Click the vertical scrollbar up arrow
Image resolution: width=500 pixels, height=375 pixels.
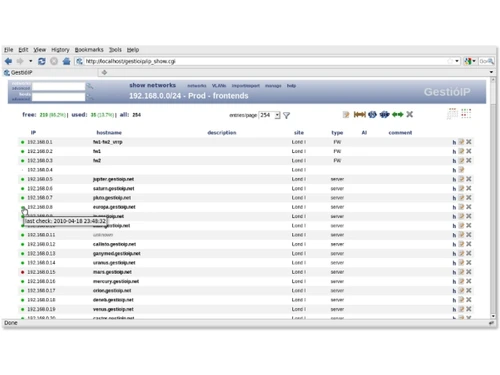pyautogui.click(x=493, y=80)
